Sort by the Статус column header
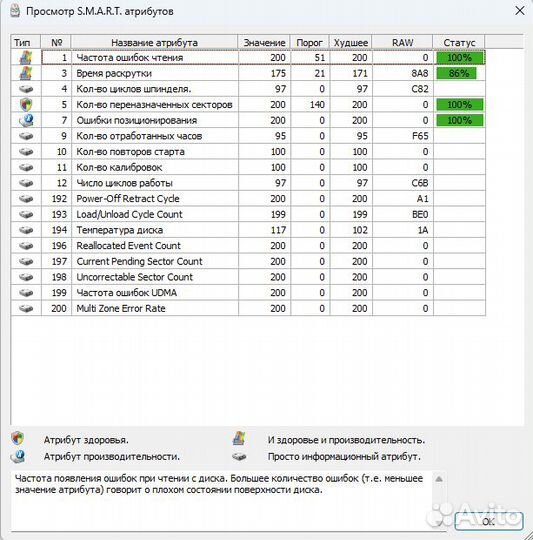This screenshot has height=540, width=533. click(x=459, y=42)
